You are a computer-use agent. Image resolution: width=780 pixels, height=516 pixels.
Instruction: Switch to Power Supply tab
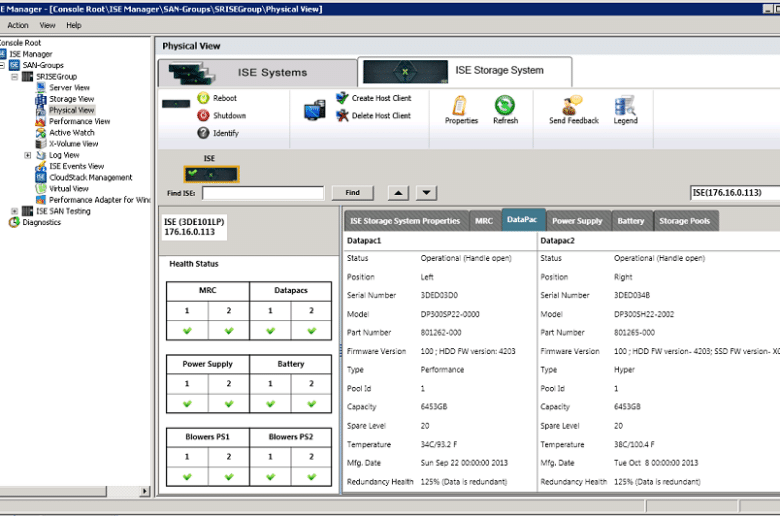point(577,221)
